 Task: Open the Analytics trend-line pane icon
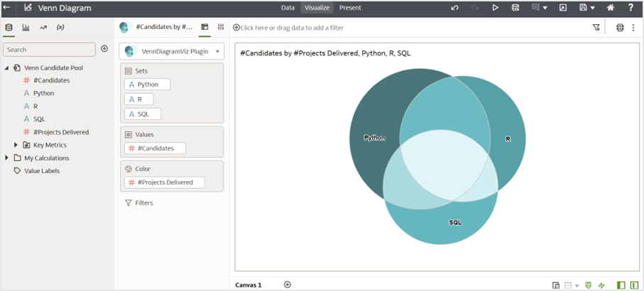click(x=43, y=28)
